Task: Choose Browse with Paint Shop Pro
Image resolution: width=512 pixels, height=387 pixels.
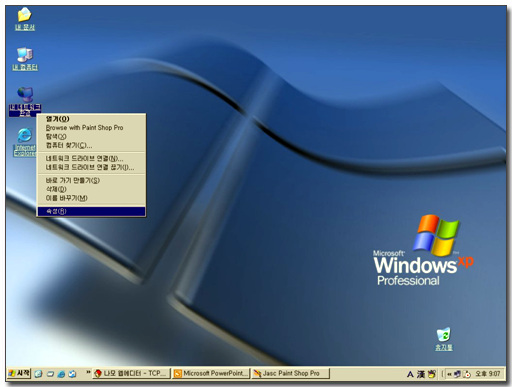Action: (91, 128)
